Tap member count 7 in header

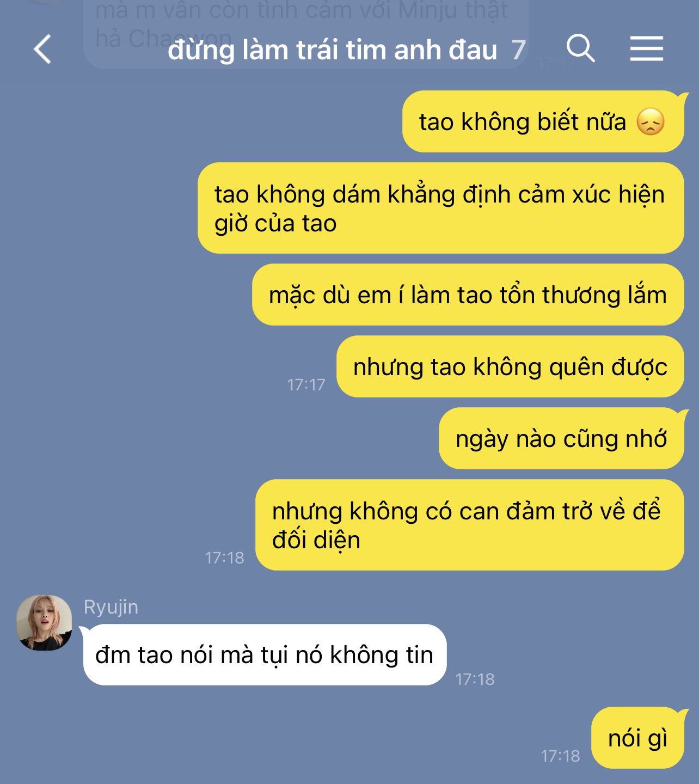(518, 50)
